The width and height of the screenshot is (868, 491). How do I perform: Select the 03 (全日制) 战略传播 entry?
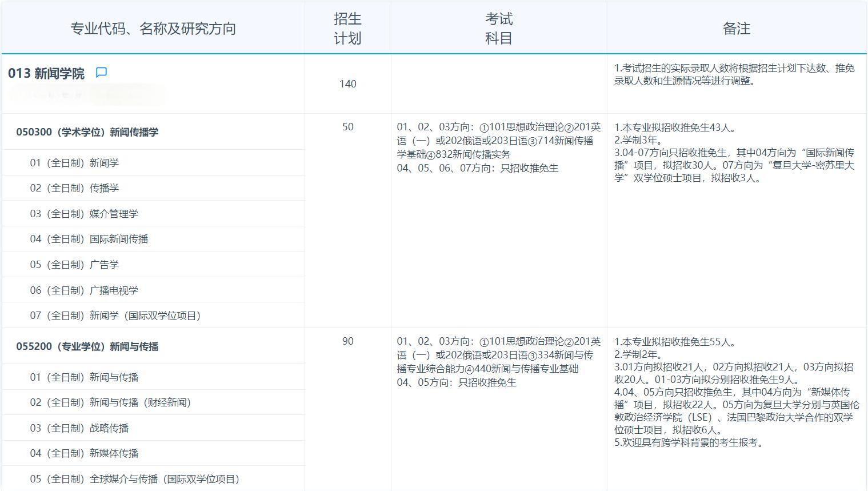click(x=77, y=428)
